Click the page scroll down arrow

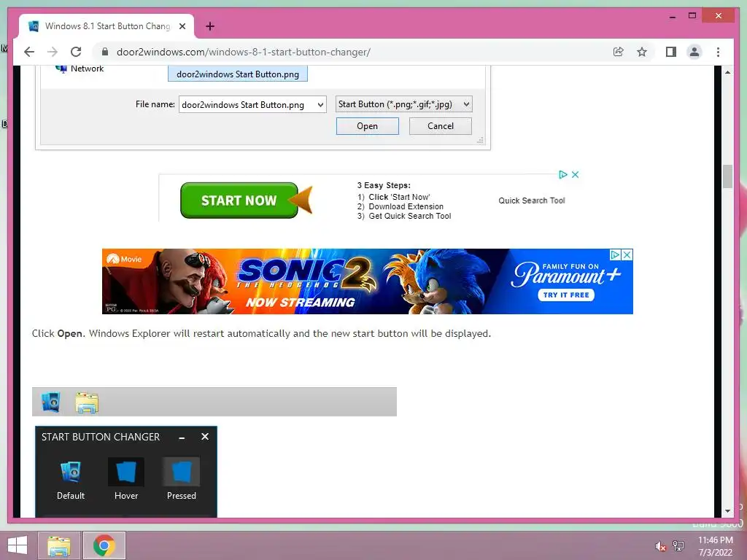[x=727, y=511]
